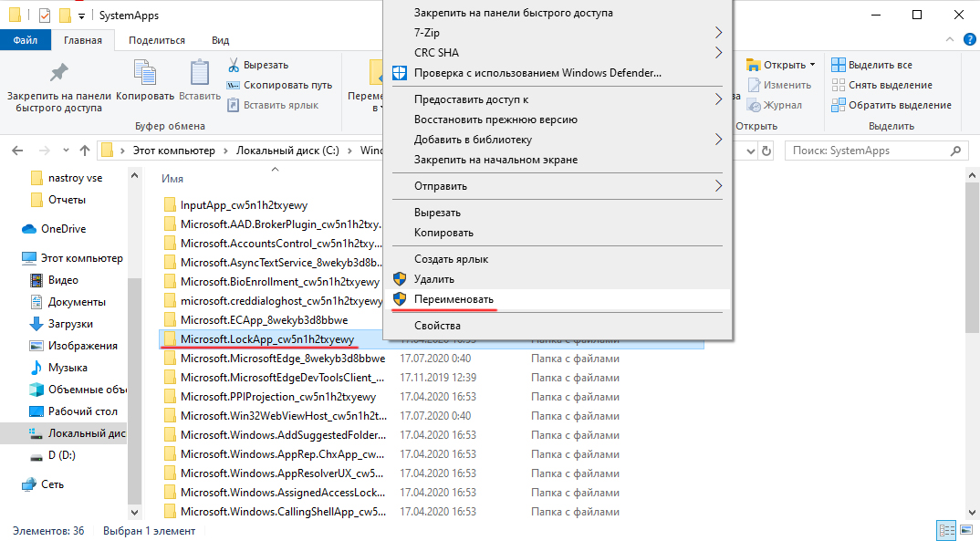980x541 pixels.
Task: Switch to large thumbnails view icon
Action: (x=966, y=531)
